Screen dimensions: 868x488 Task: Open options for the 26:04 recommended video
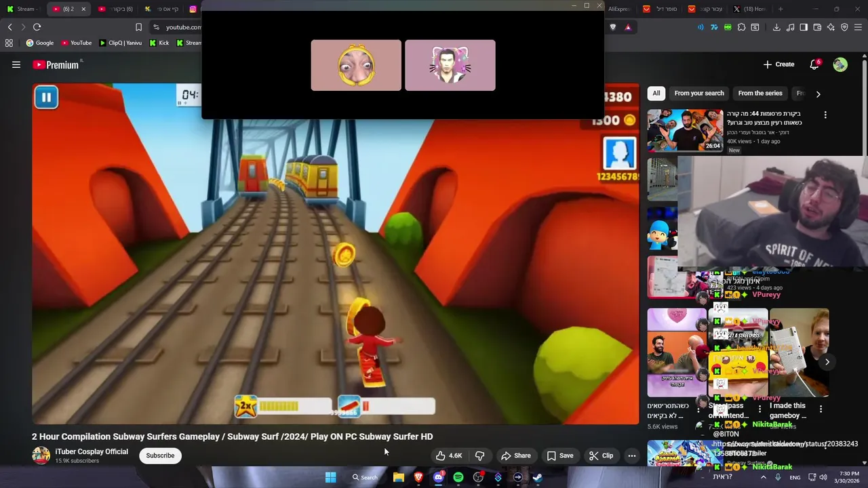click(825, 115)
